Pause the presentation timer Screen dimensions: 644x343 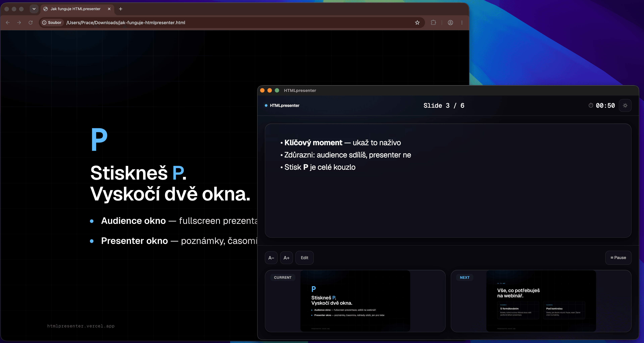pyautogui.click(x=618, y=258)
